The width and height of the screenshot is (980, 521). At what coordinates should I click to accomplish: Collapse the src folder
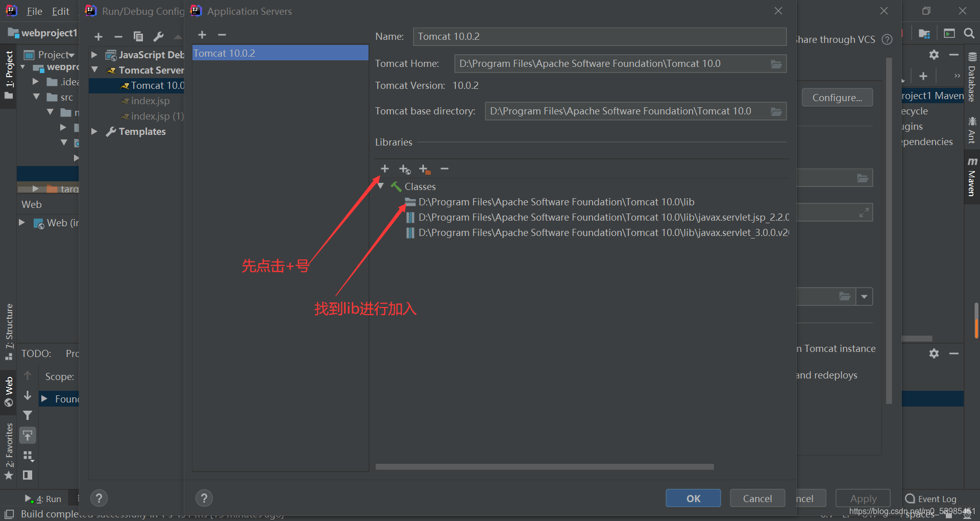pyautogui.click(x=36, y=97)
